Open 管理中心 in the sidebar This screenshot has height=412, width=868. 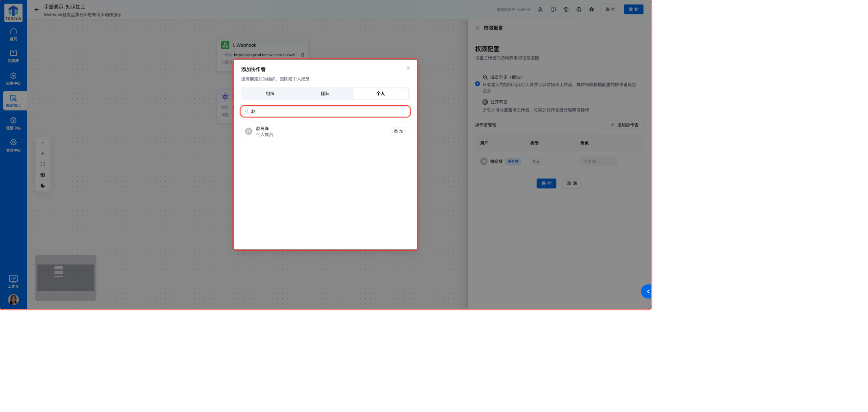13,145
